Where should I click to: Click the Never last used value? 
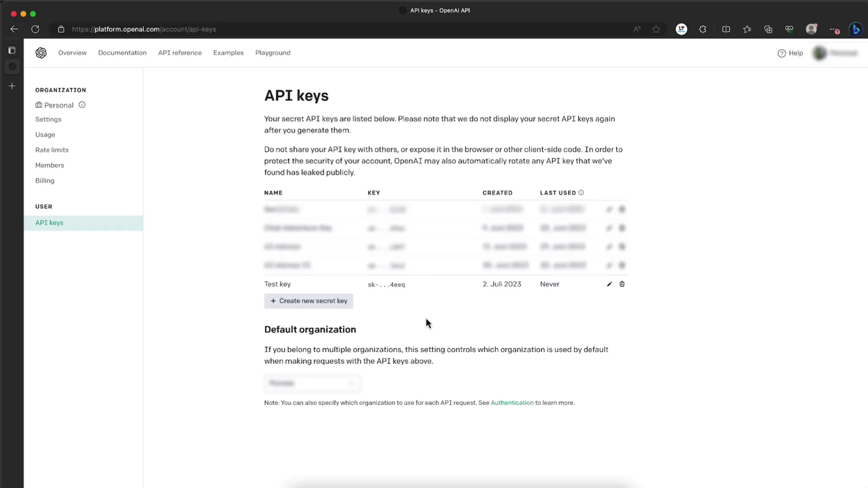pyautogui.click(x=549, y=284)
